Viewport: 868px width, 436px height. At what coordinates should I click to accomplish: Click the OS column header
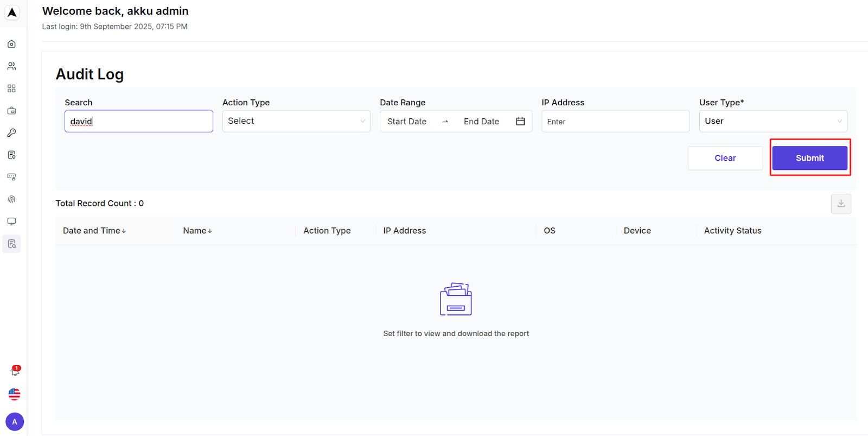coord(550,231)
